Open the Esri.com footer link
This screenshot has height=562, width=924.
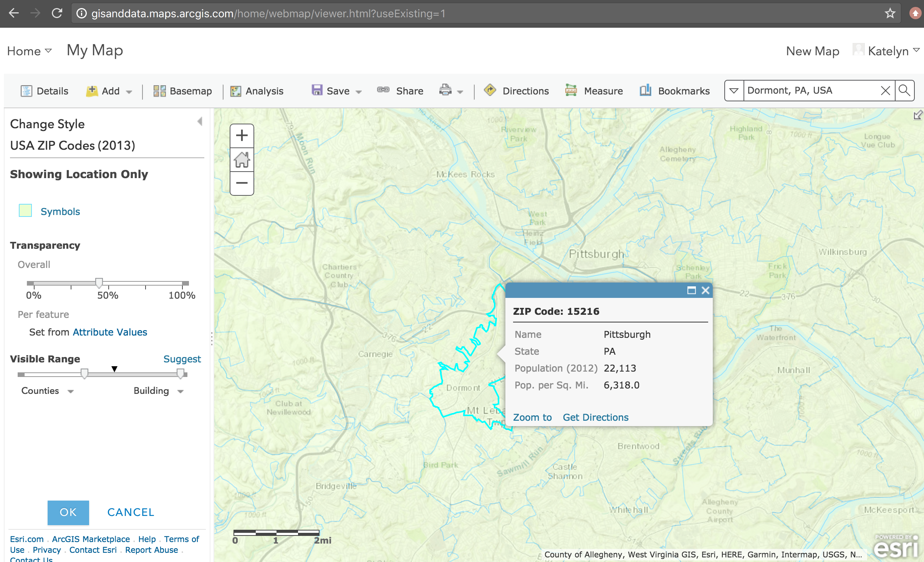coord(27,539)
